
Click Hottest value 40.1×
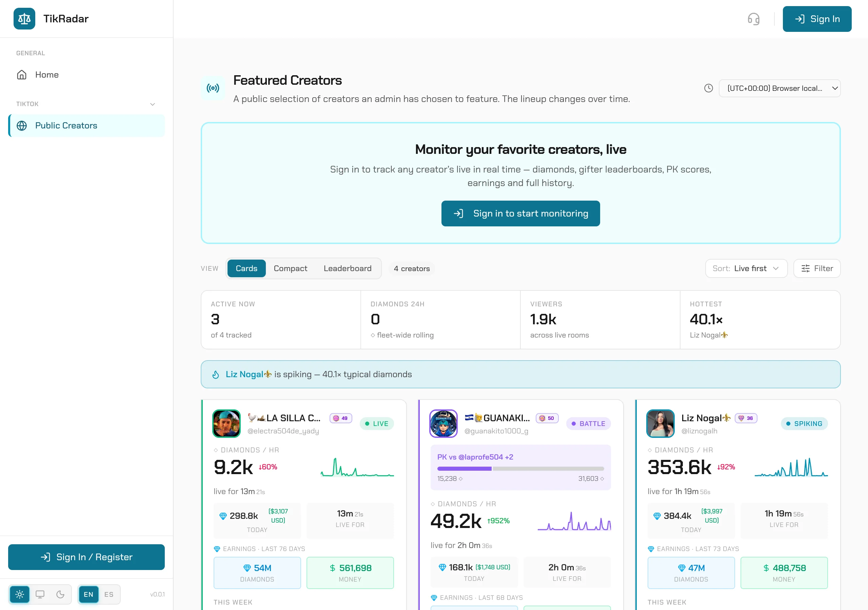[x=706, y=319]
